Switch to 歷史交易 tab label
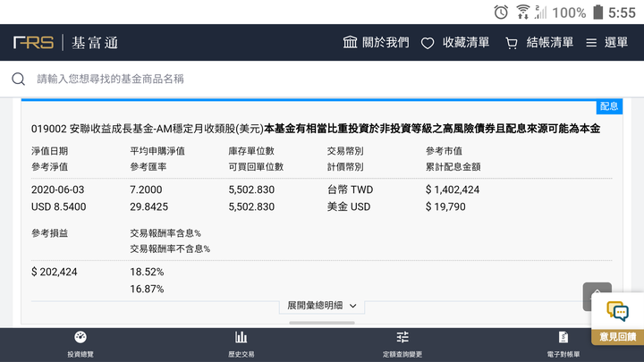644x362 pixels. click(x=241, y=354)
